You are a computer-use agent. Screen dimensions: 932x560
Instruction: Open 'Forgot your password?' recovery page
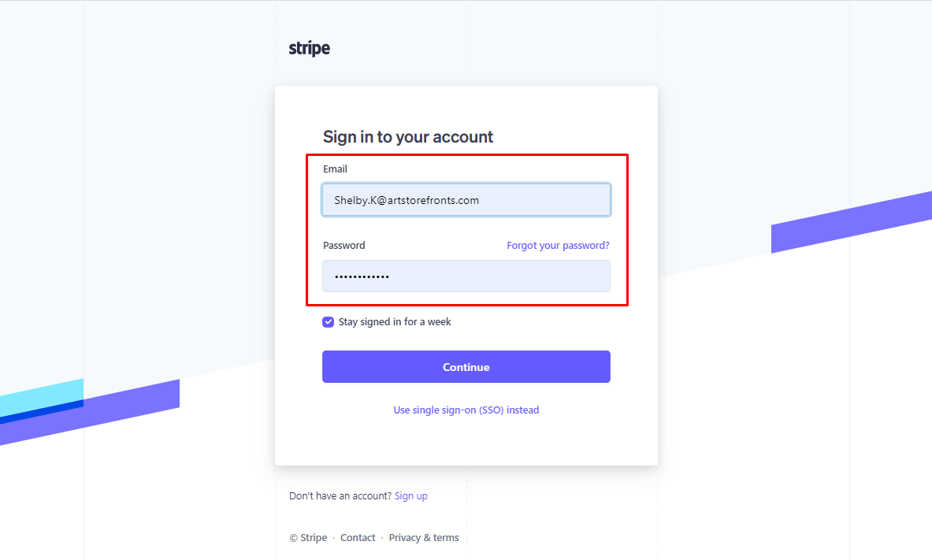(558, 245)
